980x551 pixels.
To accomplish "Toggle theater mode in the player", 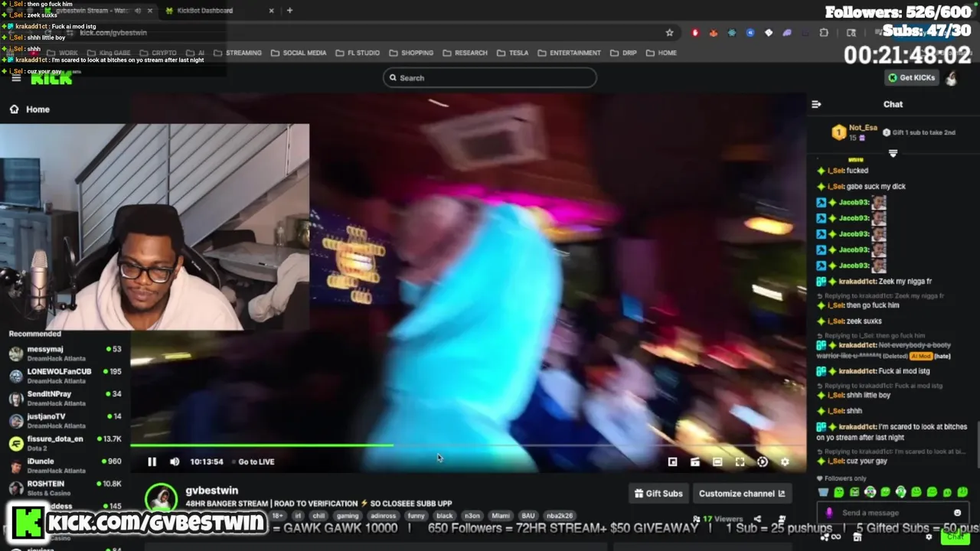I will coord(717,461).
